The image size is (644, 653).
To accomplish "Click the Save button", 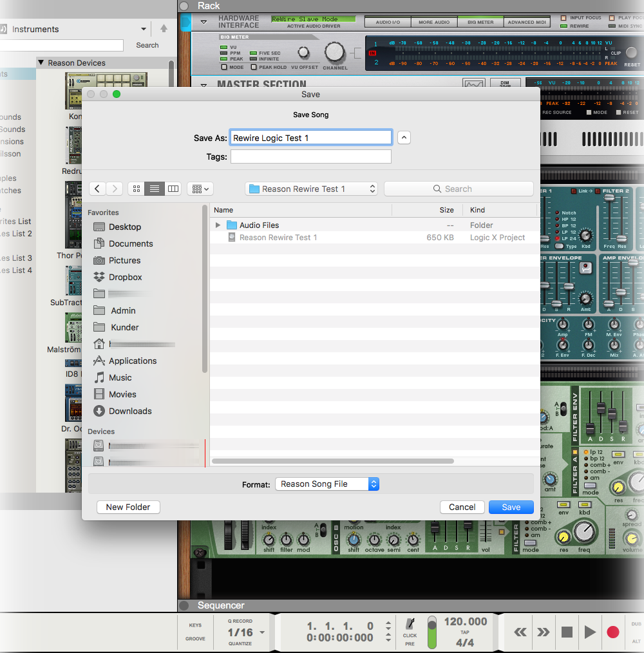I will (x=511, y=507).
